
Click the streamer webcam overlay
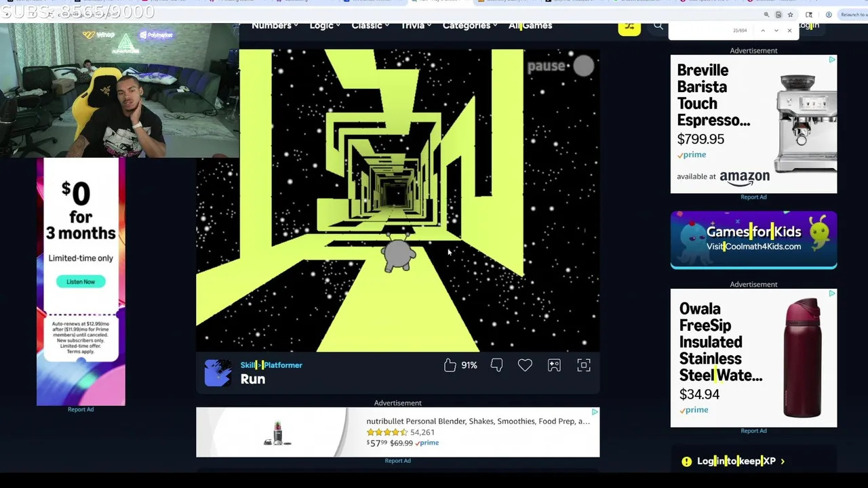pyautogui.click(x=119, y=90)
